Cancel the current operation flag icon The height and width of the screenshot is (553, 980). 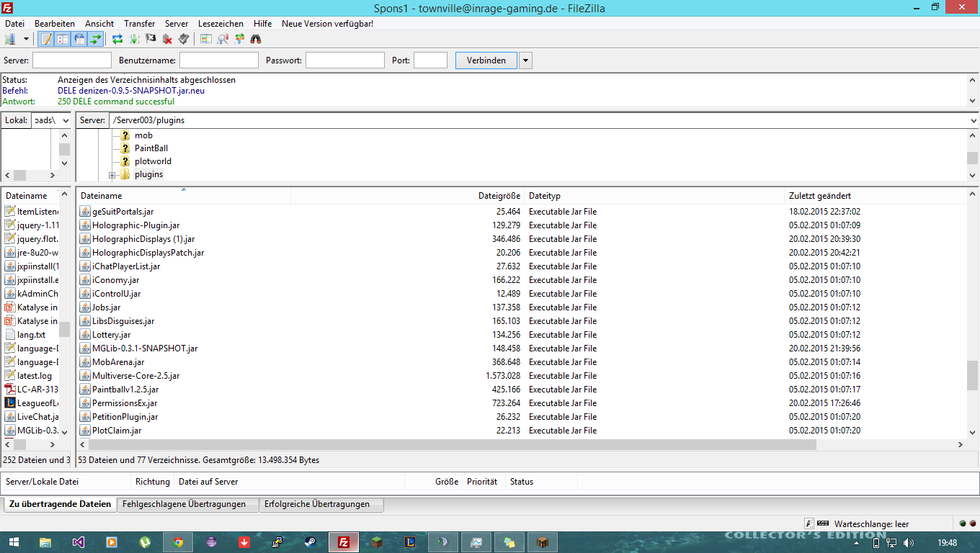[151, 39]
